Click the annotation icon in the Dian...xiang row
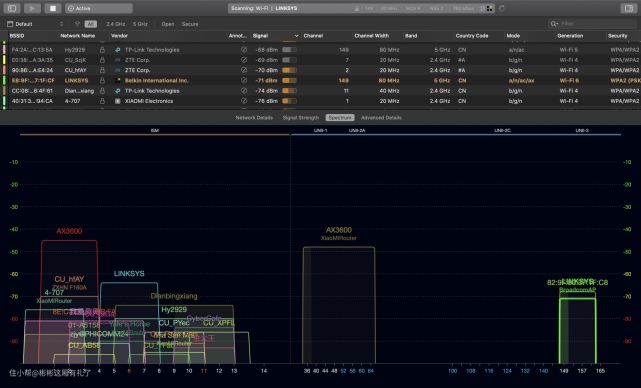The width and height of the screenshot is (641, 388). click(x=244, y=91)
